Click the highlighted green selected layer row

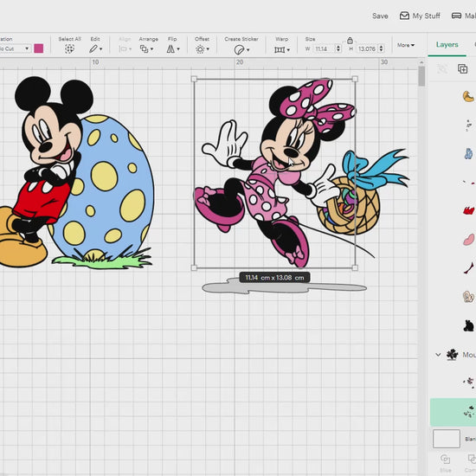pos(453,412)
